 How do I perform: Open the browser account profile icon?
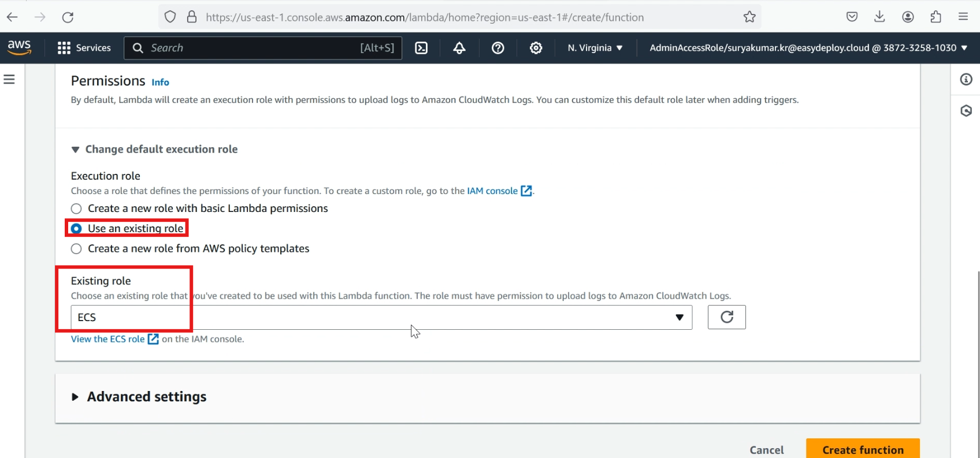[x=908, y=17]
